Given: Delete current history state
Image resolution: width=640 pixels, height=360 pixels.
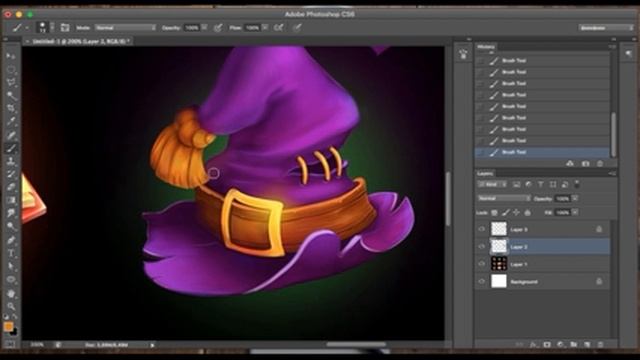Looking at the screenshot, I should (600, 164).
